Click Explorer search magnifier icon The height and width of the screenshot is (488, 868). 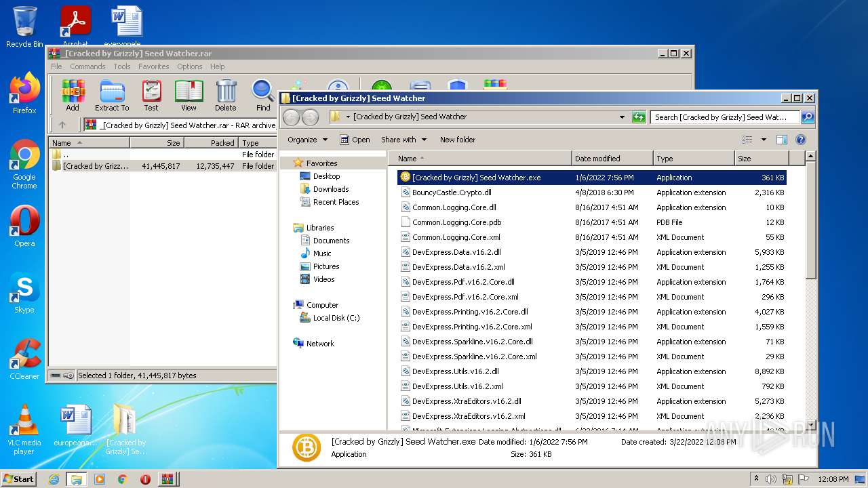(807, 117)
